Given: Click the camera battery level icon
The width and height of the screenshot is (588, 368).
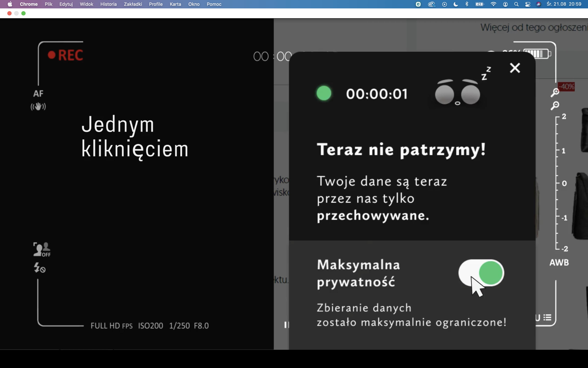Looking at the screenshot, I should point(537,54).
